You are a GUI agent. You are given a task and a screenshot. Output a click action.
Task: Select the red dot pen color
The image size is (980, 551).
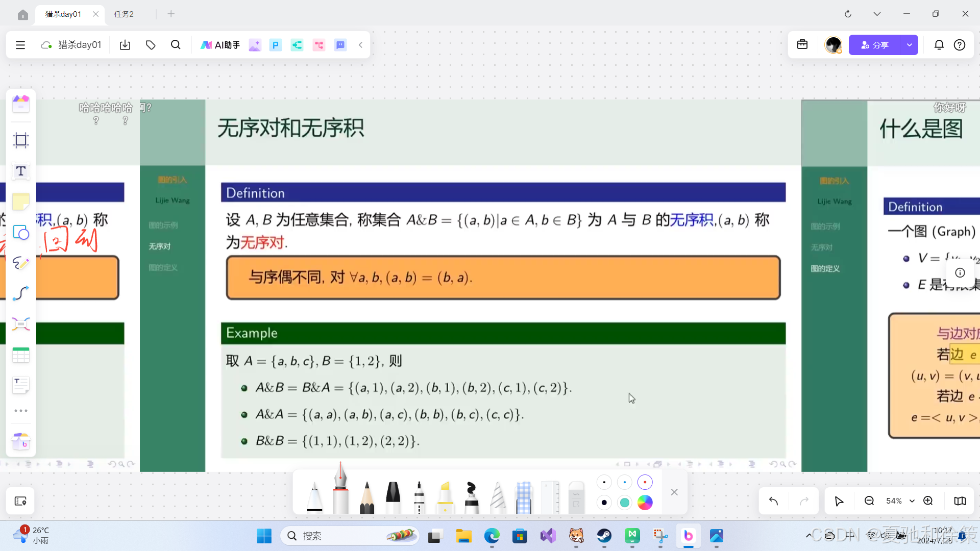[645, 482]
